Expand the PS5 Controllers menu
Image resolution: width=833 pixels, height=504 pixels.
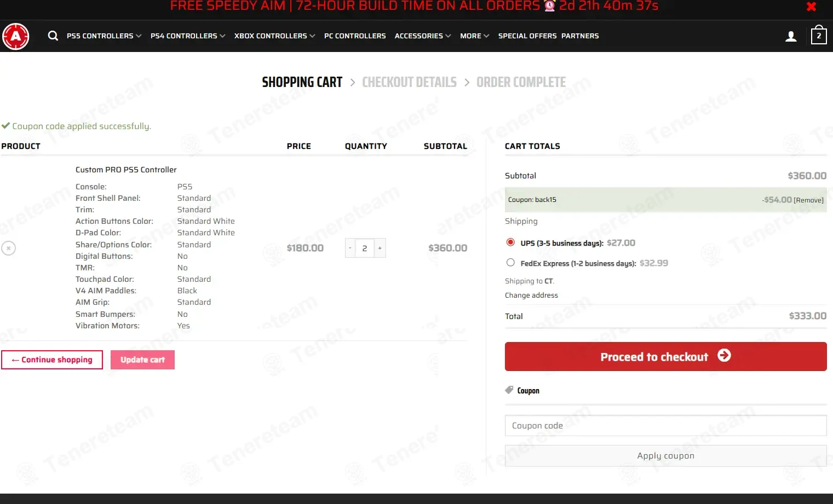point(104,36)
